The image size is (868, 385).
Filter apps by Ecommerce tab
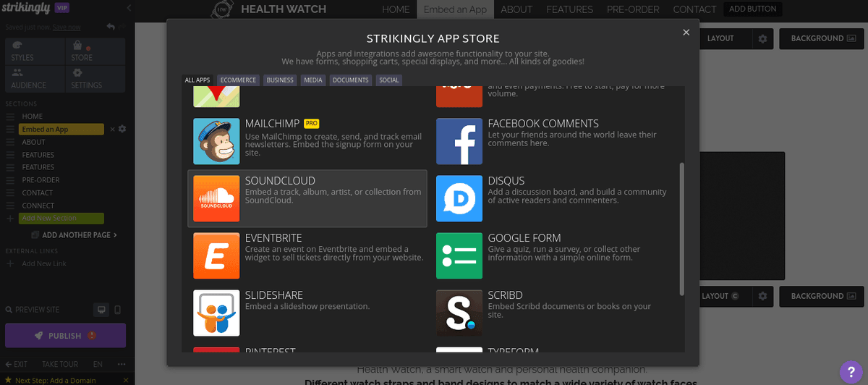(x=238, y=80)
